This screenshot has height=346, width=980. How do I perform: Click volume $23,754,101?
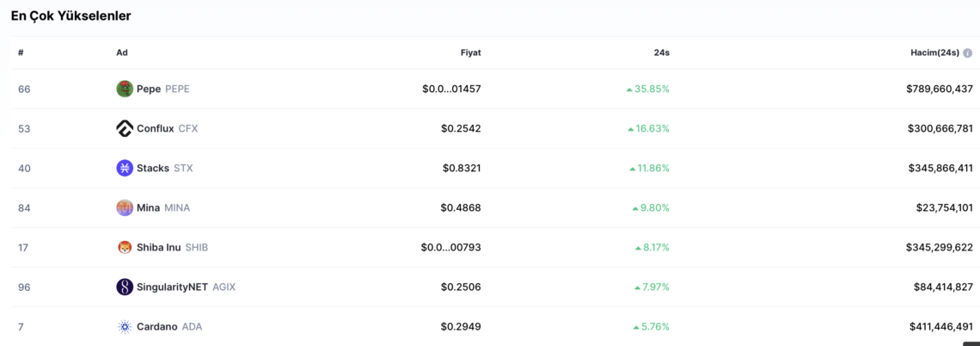[x=943, y=207]
